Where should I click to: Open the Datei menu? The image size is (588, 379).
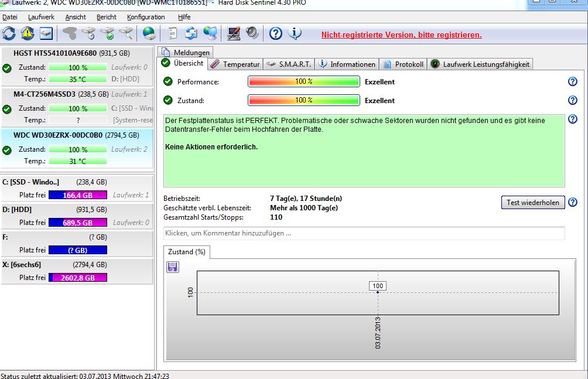click(x=10, y=17)
